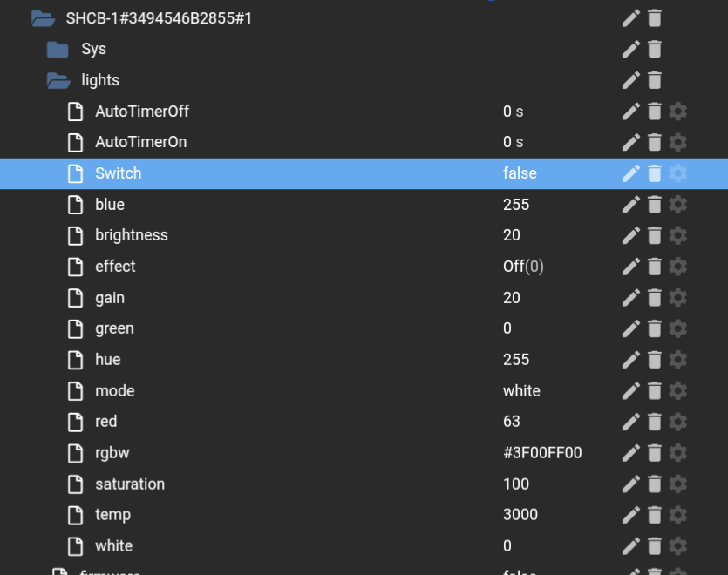
Task: Edit the SHCB-1 device object
Action: 631,17
